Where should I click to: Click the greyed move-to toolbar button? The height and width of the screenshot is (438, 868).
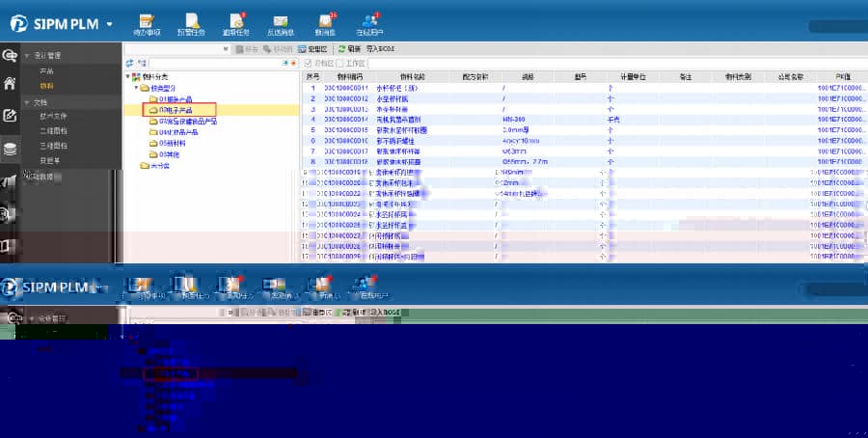[x=278, y=49]
